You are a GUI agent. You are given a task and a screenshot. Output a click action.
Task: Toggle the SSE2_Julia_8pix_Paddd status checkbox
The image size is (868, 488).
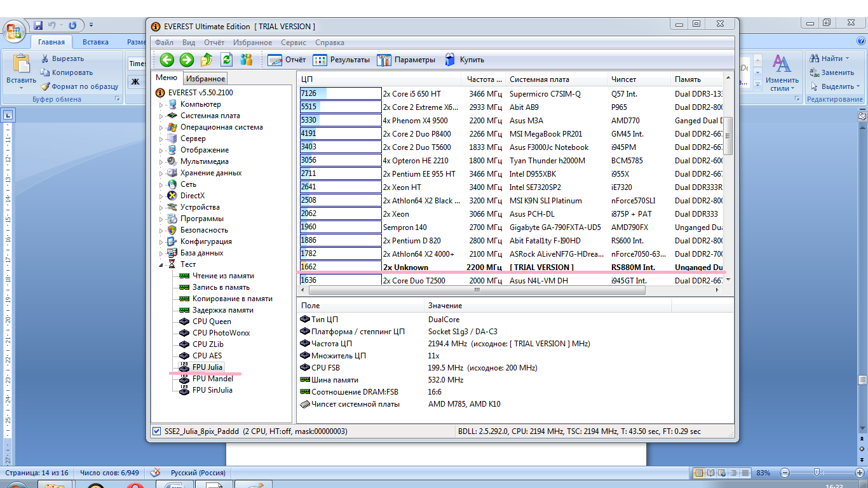(x=156, y=431)
